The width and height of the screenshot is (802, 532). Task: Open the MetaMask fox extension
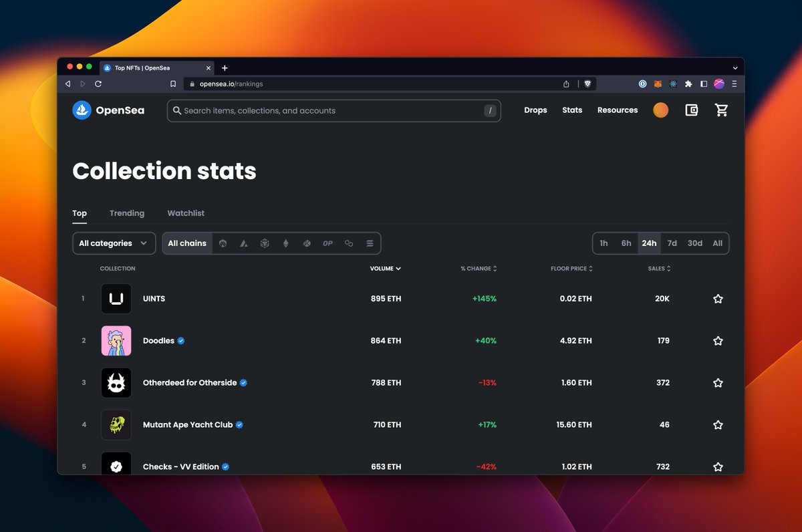pos(658,84)
